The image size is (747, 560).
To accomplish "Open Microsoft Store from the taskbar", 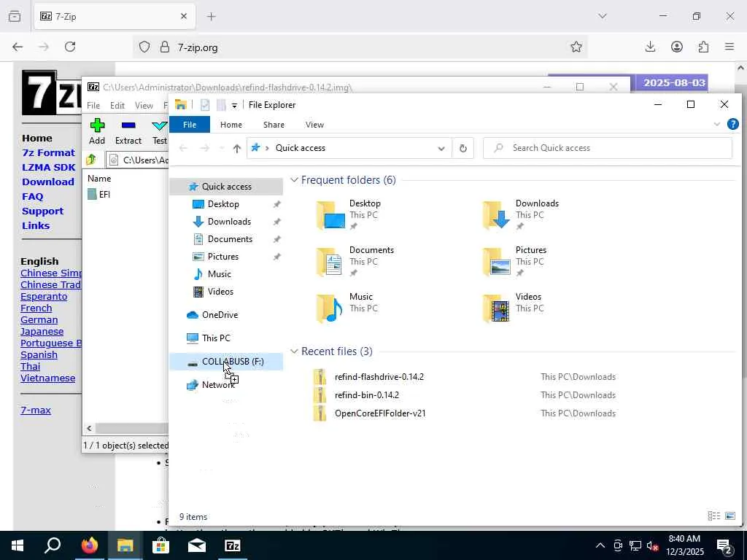I will click(x=161, y=545).
